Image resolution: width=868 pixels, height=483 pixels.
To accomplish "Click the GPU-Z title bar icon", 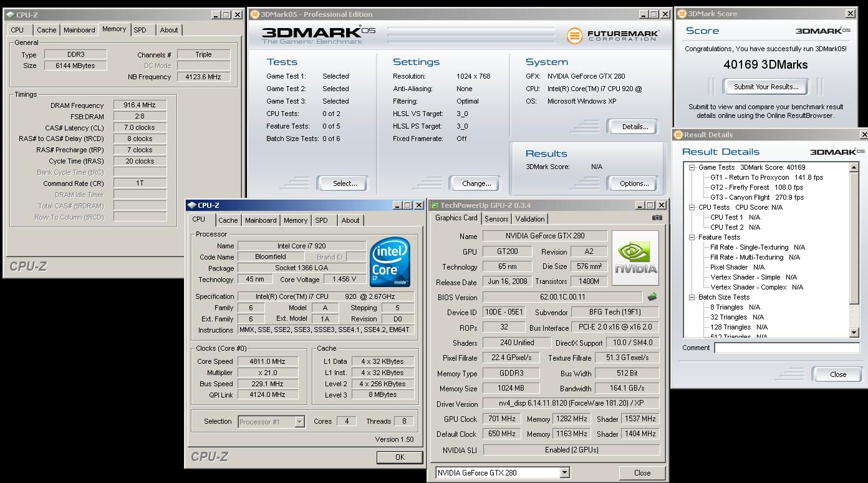I will click(435, 205).
